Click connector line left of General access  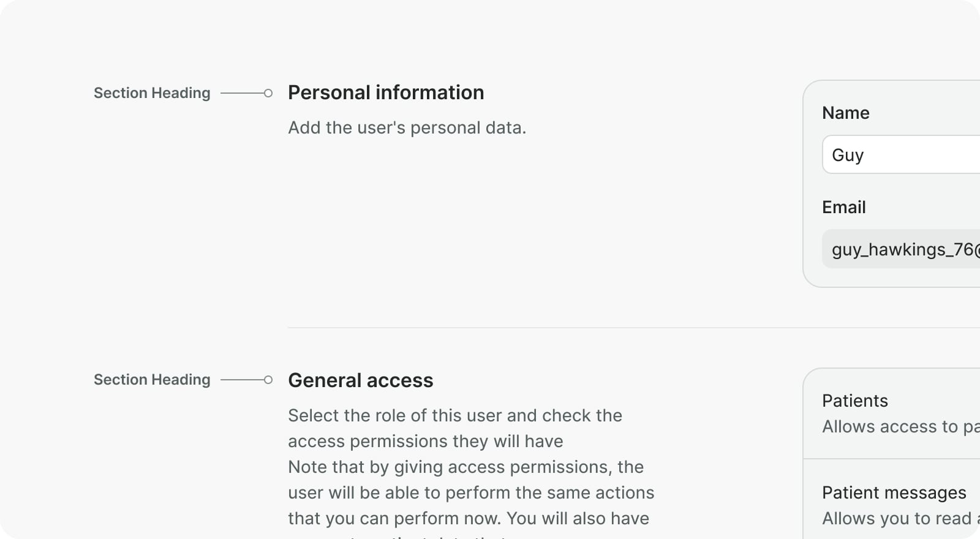[242, 380]
